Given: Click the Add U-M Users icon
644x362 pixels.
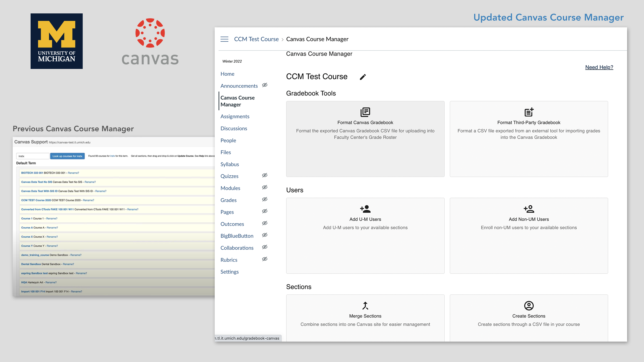Looking at the screenshot, I should [365, 209].
